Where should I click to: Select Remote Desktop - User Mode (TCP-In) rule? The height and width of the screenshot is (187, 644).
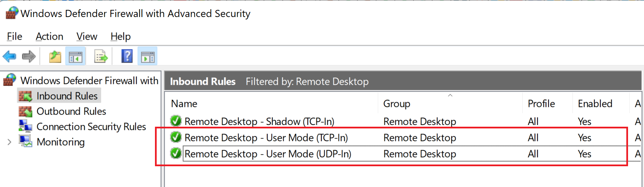pyautogui.click(x=266, y=138)
